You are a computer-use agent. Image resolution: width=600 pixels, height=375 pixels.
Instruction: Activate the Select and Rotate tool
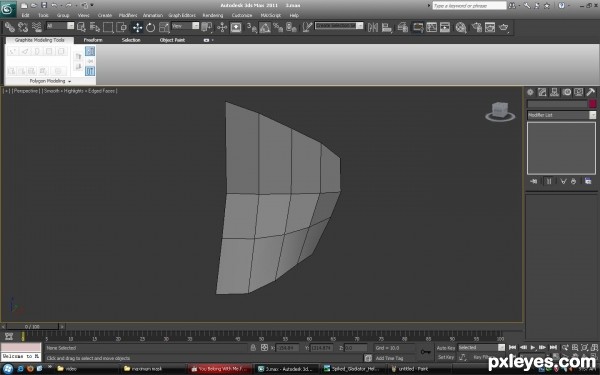click(x=150, y=27)
